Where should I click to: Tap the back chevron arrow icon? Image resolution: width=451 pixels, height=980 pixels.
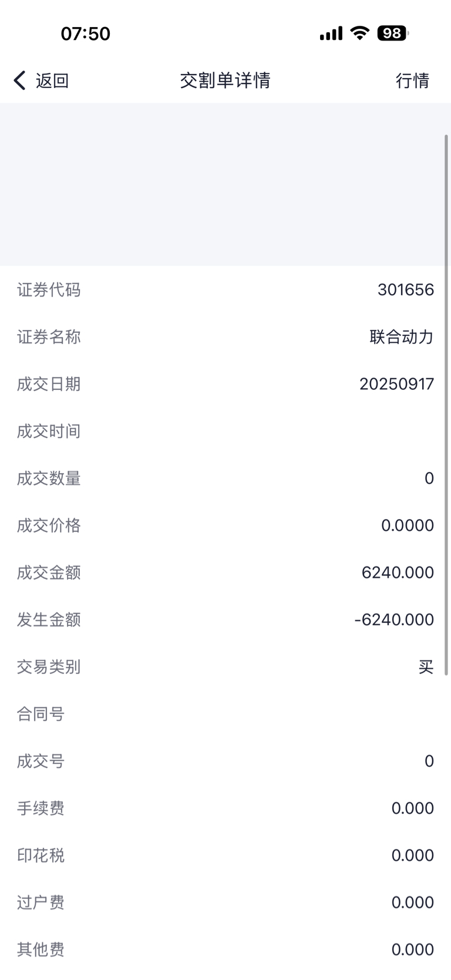click(x=20, y=80)
